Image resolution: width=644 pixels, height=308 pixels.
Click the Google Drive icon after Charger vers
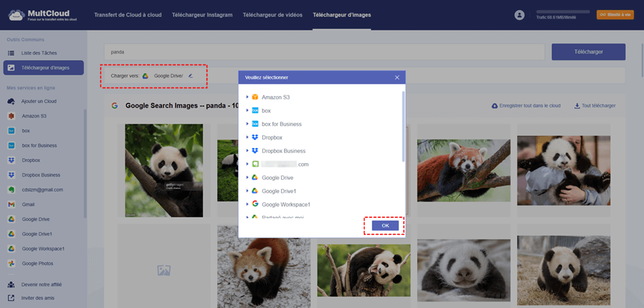pyautogui.click(x=145, y=76)
